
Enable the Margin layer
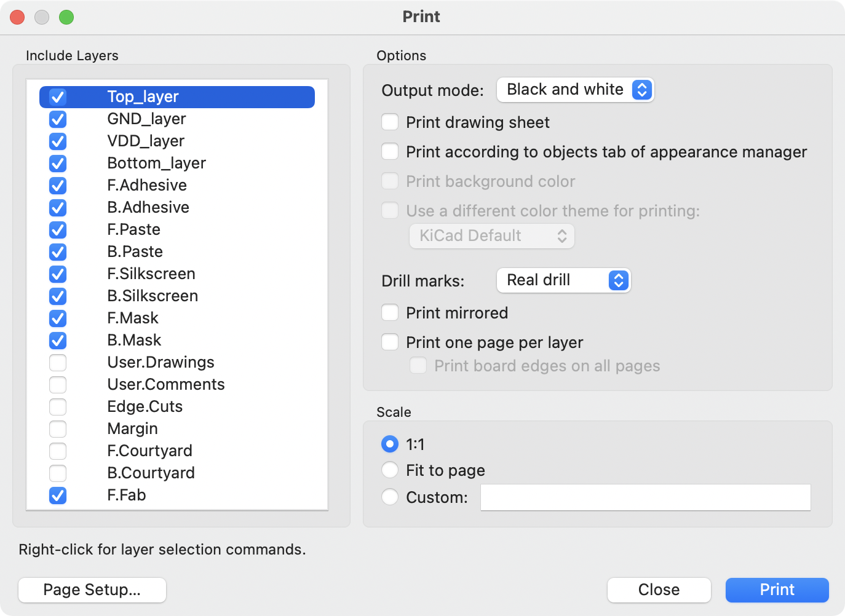click(57, 428)
